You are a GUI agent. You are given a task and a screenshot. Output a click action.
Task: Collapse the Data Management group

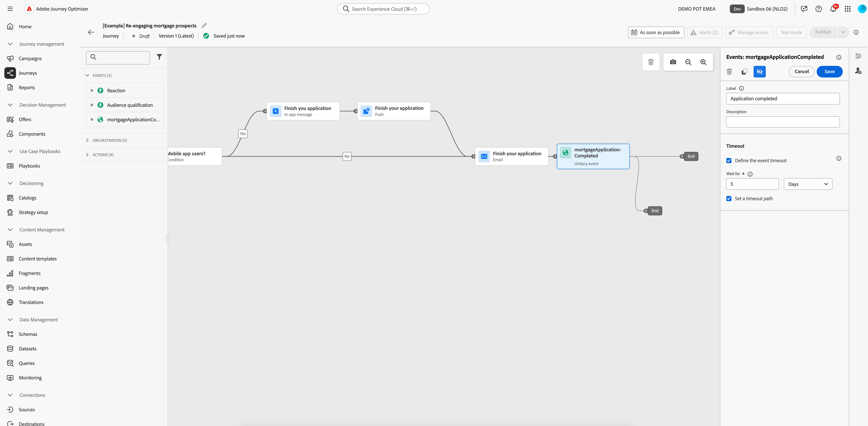10,320
